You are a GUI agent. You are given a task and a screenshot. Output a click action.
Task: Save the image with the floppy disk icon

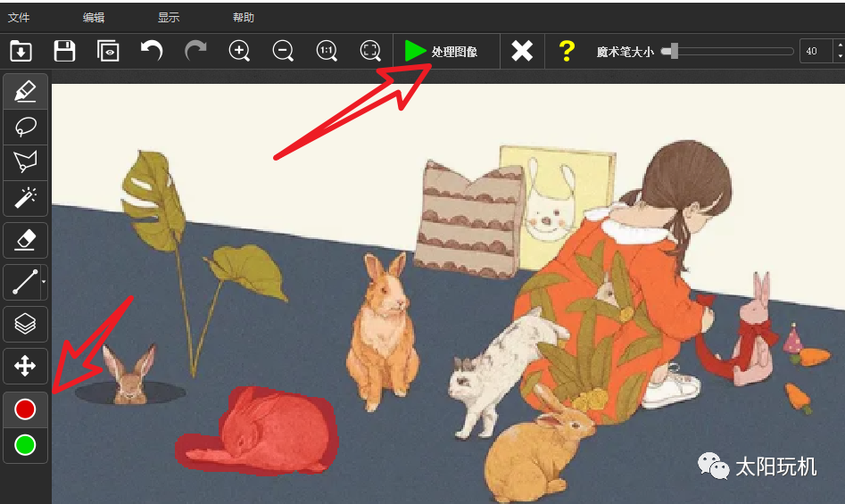coord(64,51)
